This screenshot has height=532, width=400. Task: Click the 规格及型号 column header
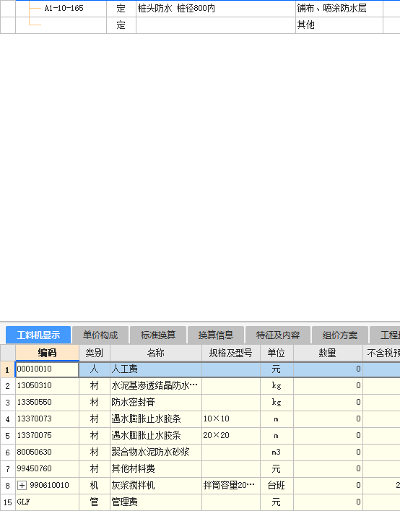tap(231, 353)
